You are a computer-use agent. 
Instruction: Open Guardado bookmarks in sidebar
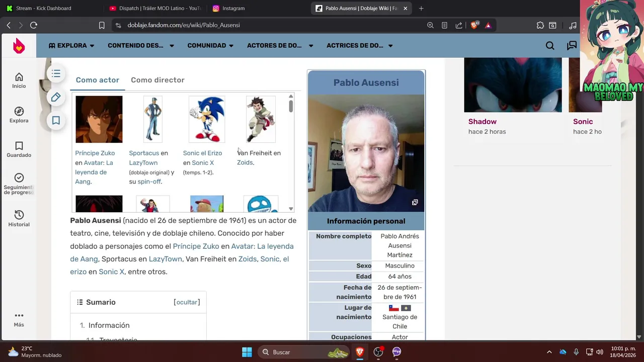[x=19, y=150]
